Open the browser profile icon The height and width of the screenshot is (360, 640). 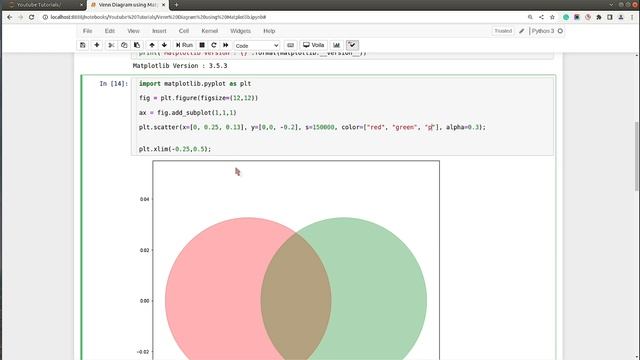tap(621, 17)
